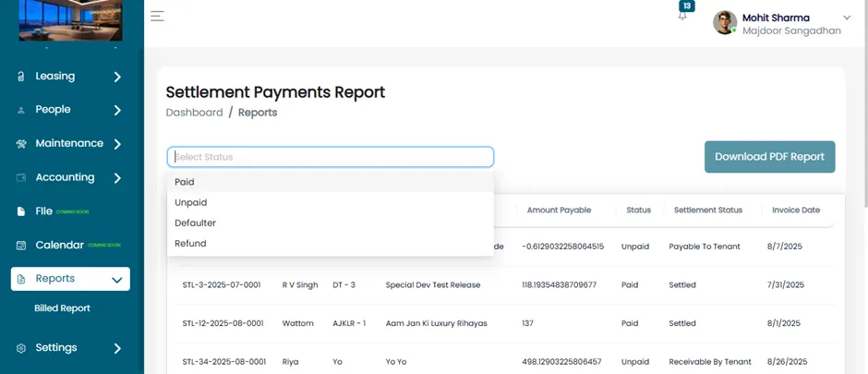
Task: Click the File document icon
Action: (x=21, y=211)
